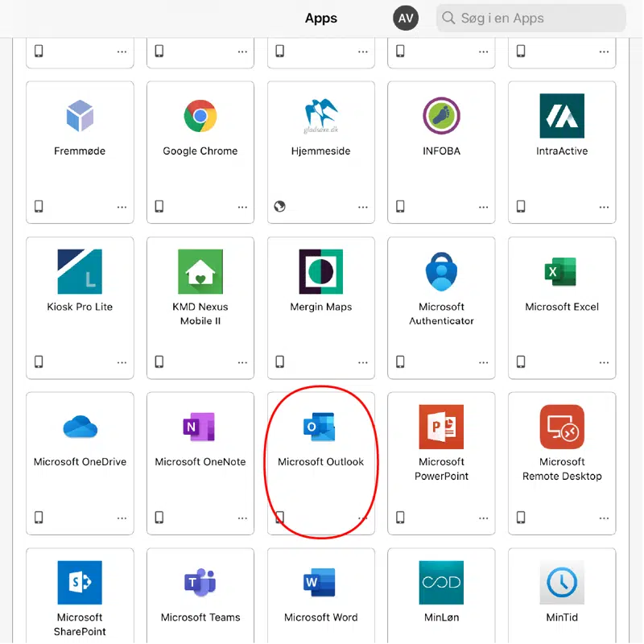Select the KMD Nexus Mobile II icon
The width and height of the screenshot is (644, 644).
pyautogui.click(x=200, y=271)
